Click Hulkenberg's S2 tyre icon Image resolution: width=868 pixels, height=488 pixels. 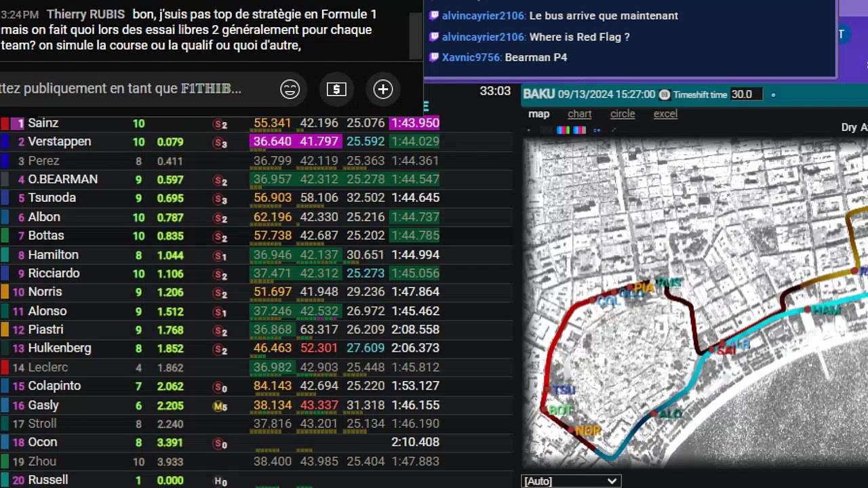click(x=220, y=349)
